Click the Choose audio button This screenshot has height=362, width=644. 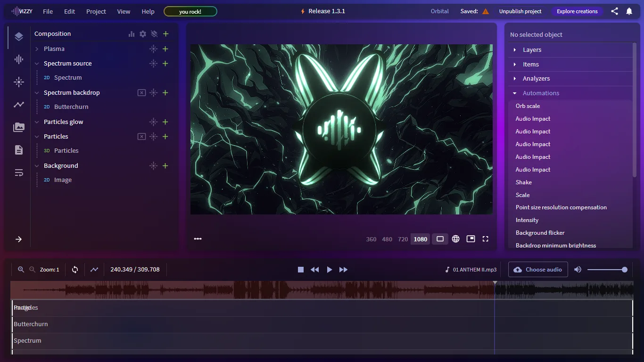(538, 270)
